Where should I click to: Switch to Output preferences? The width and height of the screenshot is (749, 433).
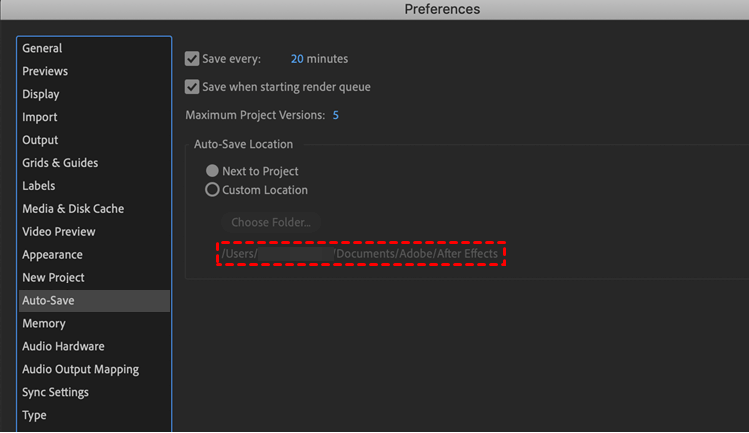pyautogui.click(x=40, y=140)
